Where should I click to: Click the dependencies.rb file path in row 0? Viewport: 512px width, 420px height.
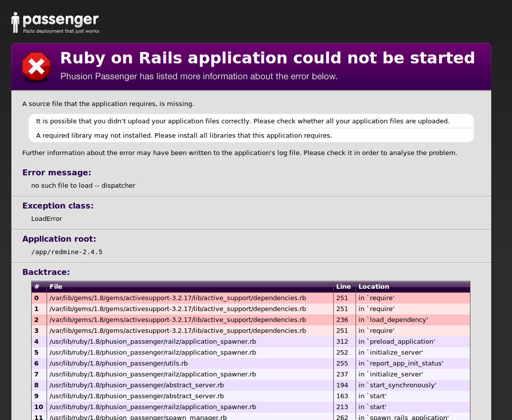[x=178, y=298]
